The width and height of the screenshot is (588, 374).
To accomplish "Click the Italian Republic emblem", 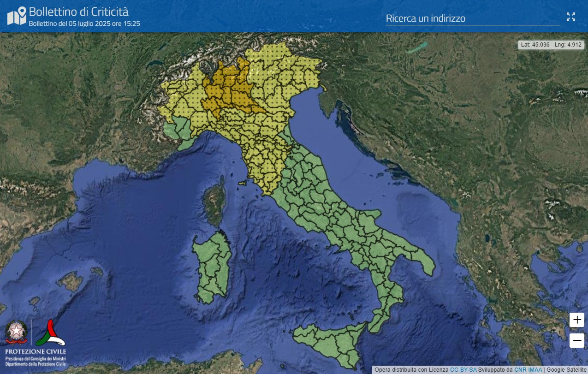I will pyautogui.click(x=17, y=332).
